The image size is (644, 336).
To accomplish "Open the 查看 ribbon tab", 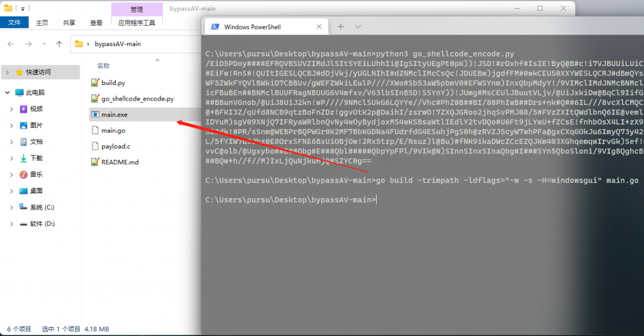I will tap(96, 23).
